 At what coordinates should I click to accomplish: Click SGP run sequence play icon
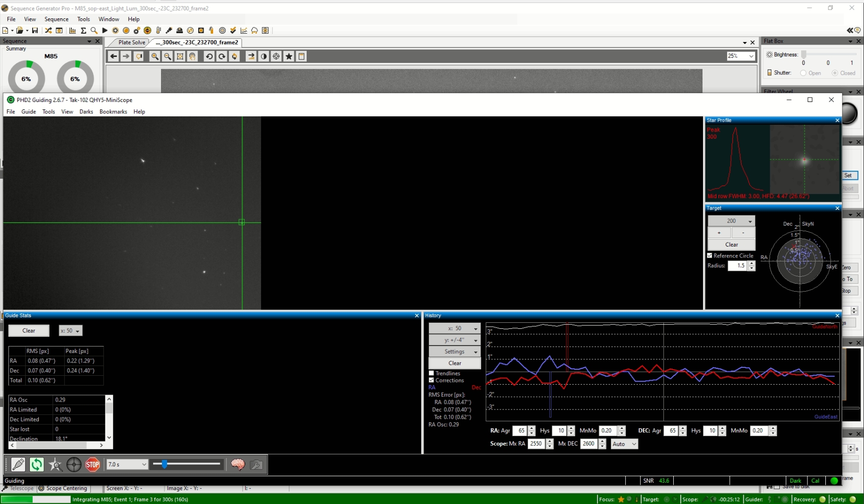[x=105, y=30]
